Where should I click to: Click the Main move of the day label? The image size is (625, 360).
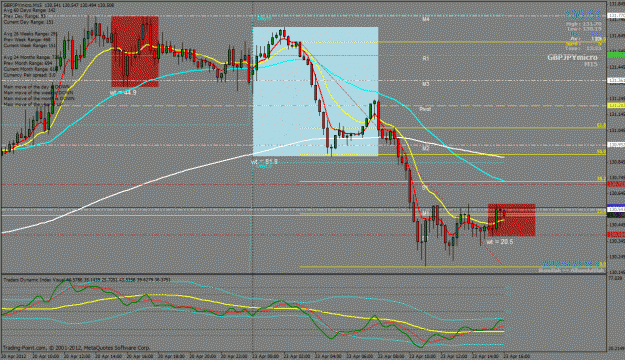36,87
